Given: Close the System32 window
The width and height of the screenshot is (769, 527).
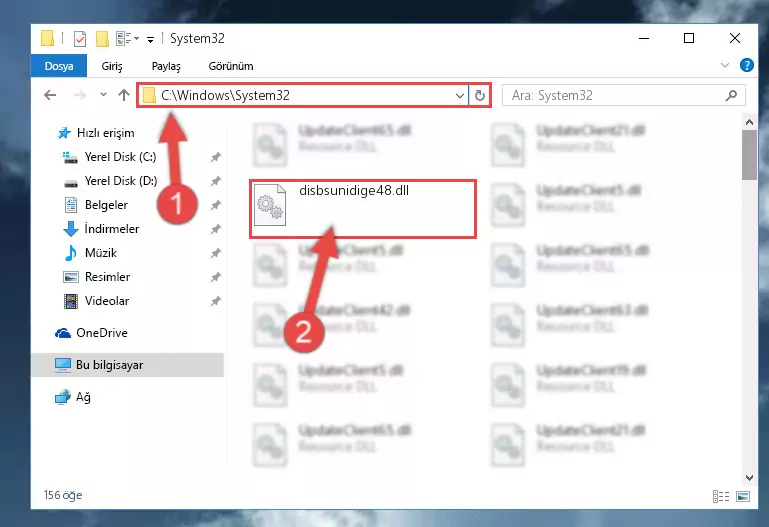Looking at the screenshot, I should pyautogui.click(x=734, y=38).
